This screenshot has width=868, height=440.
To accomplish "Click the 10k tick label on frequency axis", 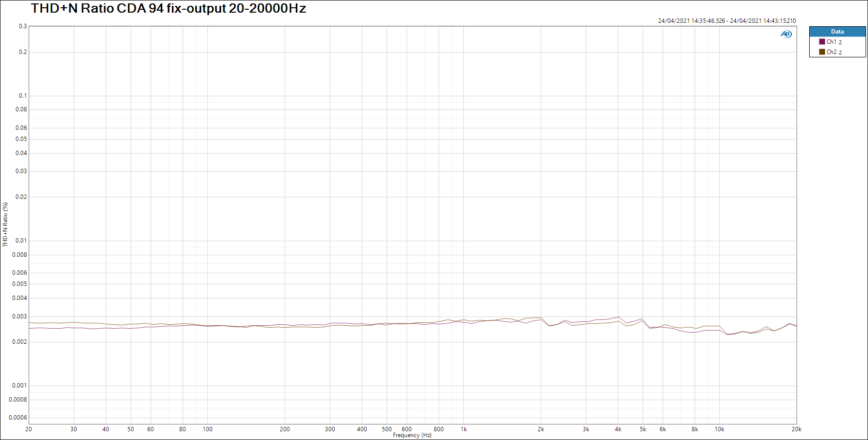I will [x=719, y=429].
